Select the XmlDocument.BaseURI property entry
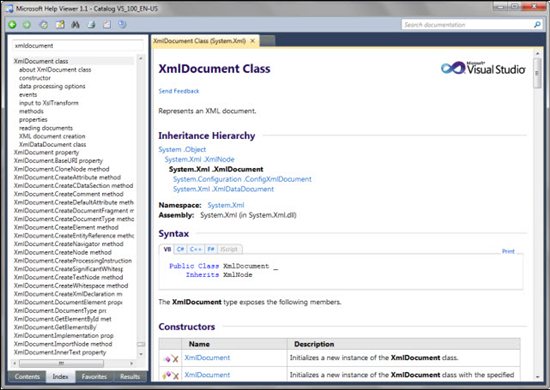Image resolution: width=550 pixels, height=390 pixels. click(58, 161)
